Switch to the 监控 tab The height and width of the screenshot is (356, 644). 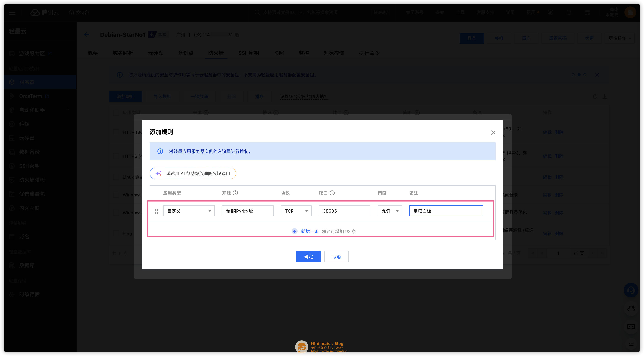pyautogui.click(x=304, y=53)
